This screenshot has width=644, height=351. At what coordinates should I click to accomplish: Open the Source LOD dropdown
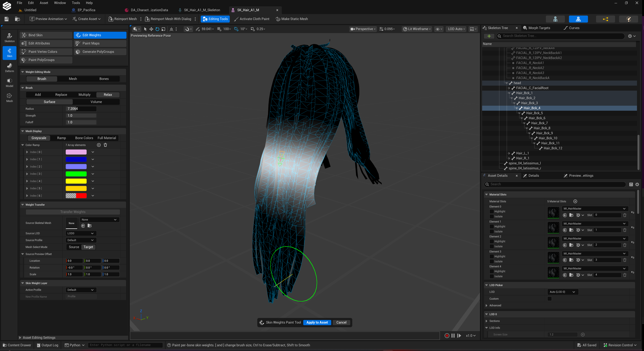(x=81, y=233)
